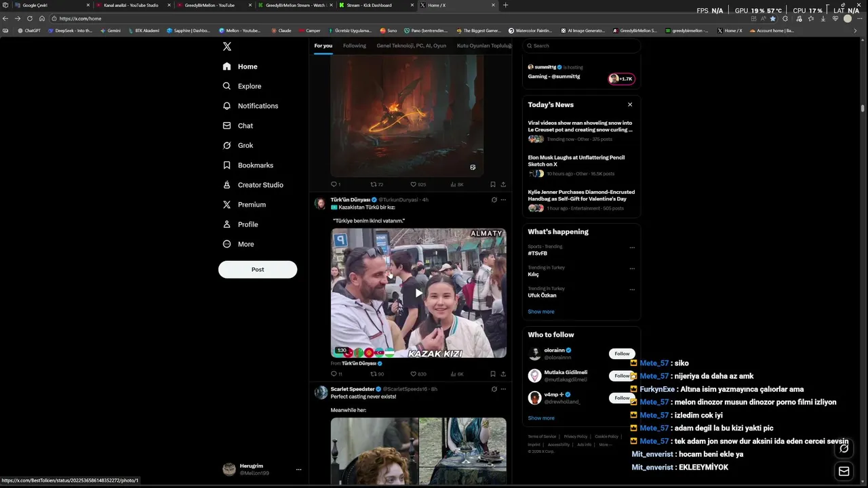Click the Creator Studio icon

227,184
